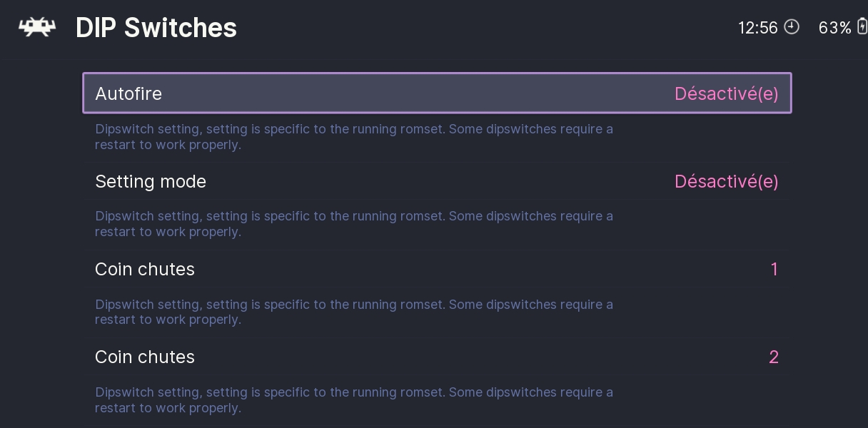Change the Coin chutes value showing 1
Image resolution: width=868 pixels, height=428 pixels.
click(774, 270)
